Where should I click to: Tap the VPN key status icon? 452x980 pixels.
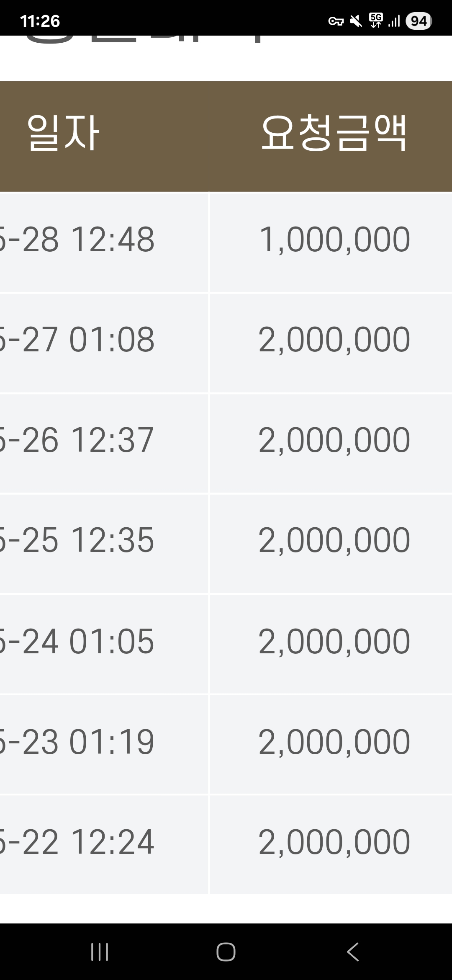point(336,21)
